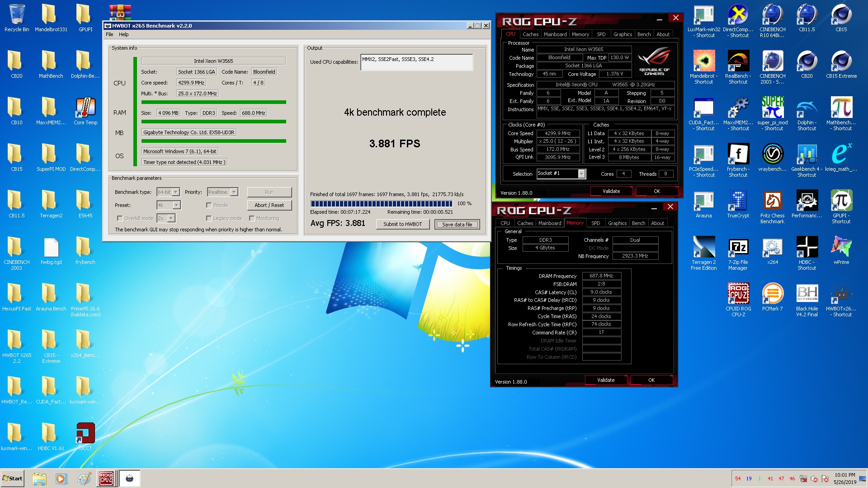This screenshot has width=868, height=488.
Task: Open Black Hole V4.2 Final icon
Action: pos(807,300)
